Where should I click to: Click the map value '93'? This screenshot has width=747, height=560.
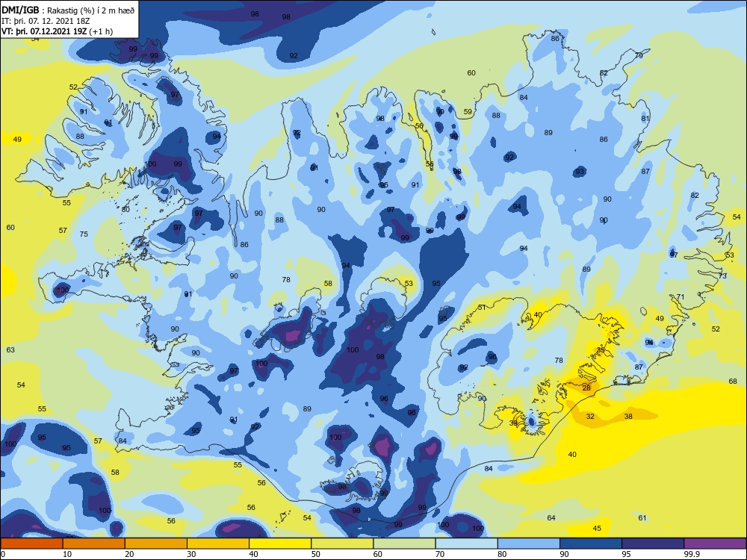tap(580, 172)
